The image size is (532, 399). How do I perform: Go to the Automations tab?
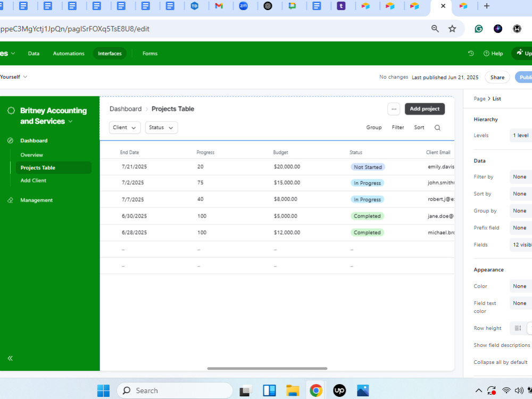pyautogui.click(x=69, y=54)
